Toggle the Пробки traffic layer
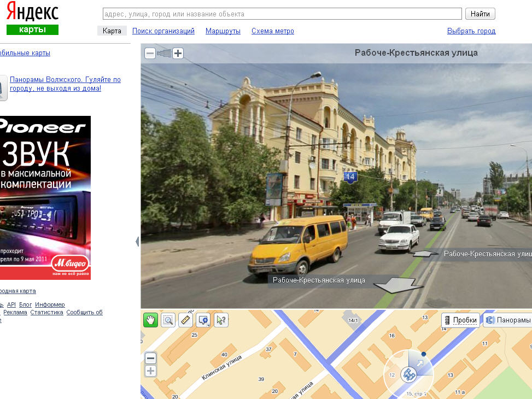 [x=461, y=320]
